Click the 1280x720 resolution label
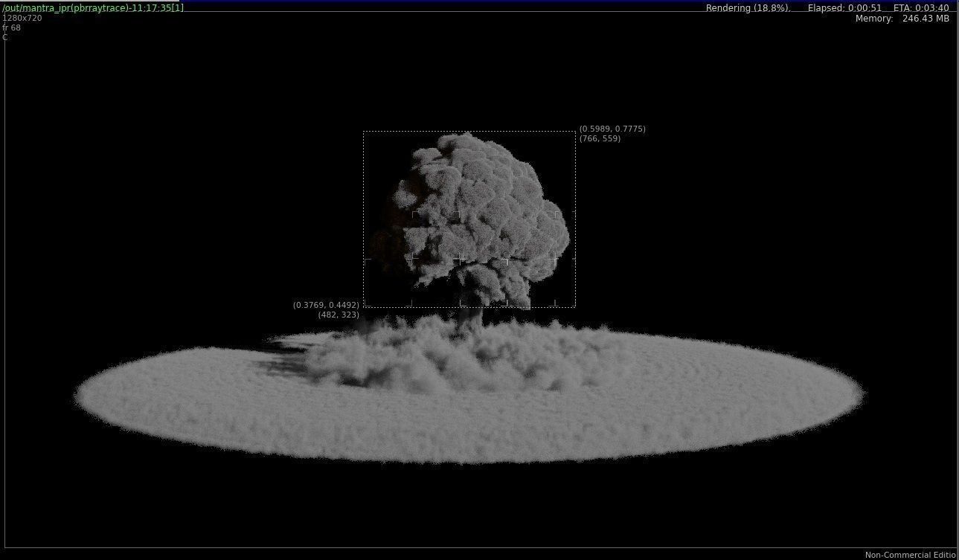This screenshot has height=560, width=959. (22, 18)
